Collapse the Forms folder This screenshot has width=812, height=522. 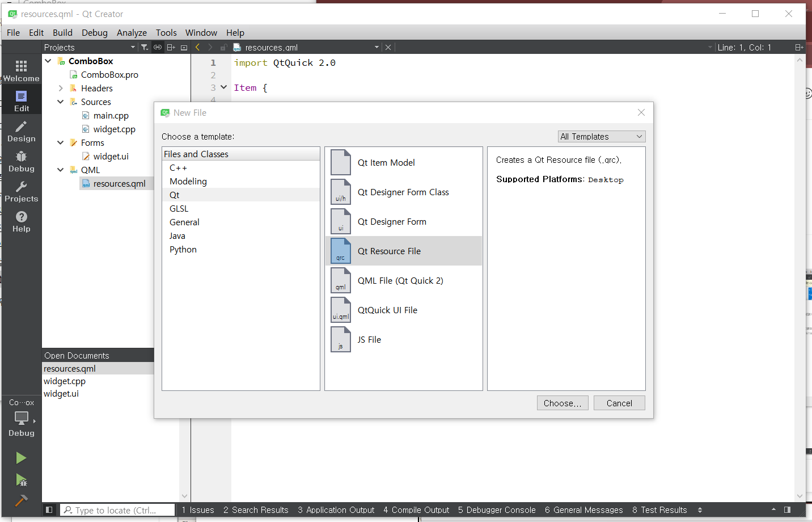pyautogui.click(x=61, y=142)
